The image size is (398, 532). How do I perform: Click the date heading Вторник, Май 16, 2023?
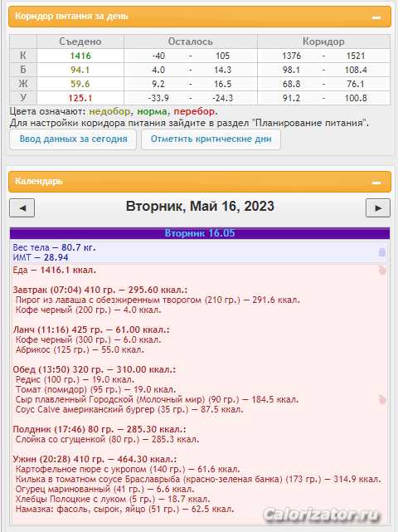tap(200, 207)
